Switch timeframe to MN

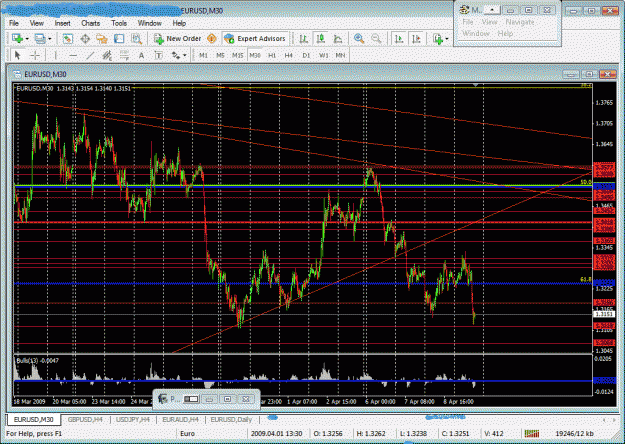click(340, 55)
